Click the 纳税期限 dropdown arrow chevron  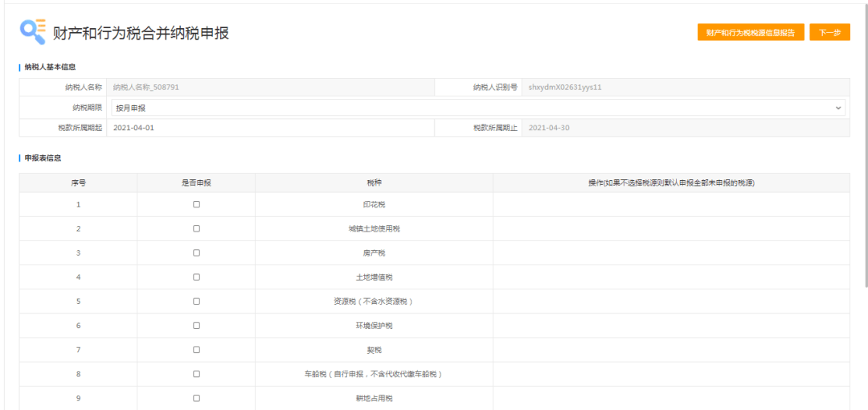click(x=838, y=108)
